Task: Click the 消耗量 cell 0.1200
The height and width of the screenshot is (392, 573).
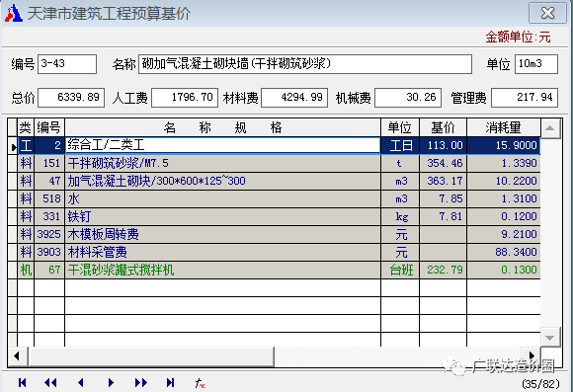Action: pos(504,216)
